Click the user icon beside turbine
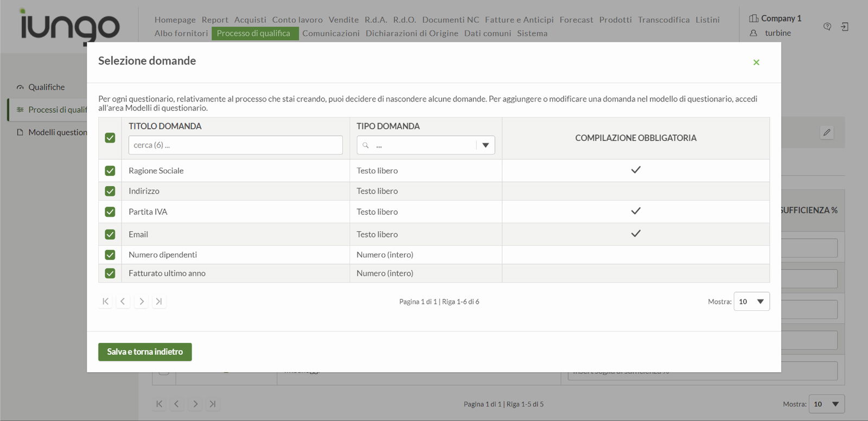 tap(754, 33)
